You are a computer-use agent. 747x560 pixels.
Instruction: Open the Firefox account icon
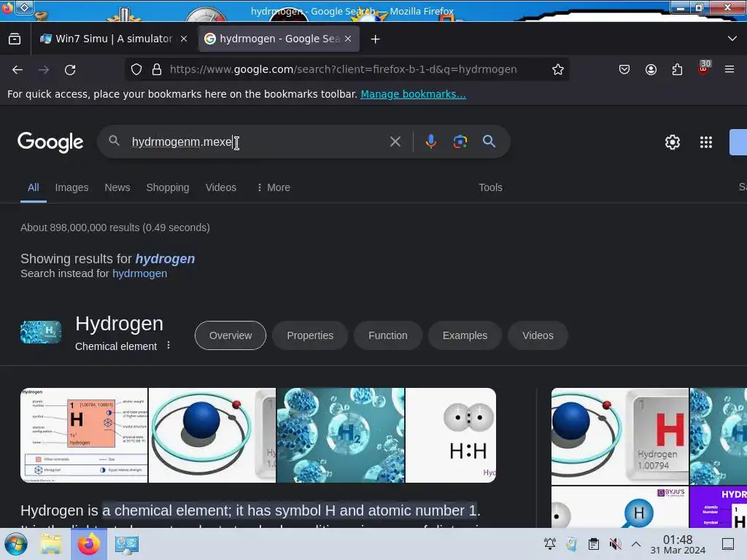click(x=651, y=69)
